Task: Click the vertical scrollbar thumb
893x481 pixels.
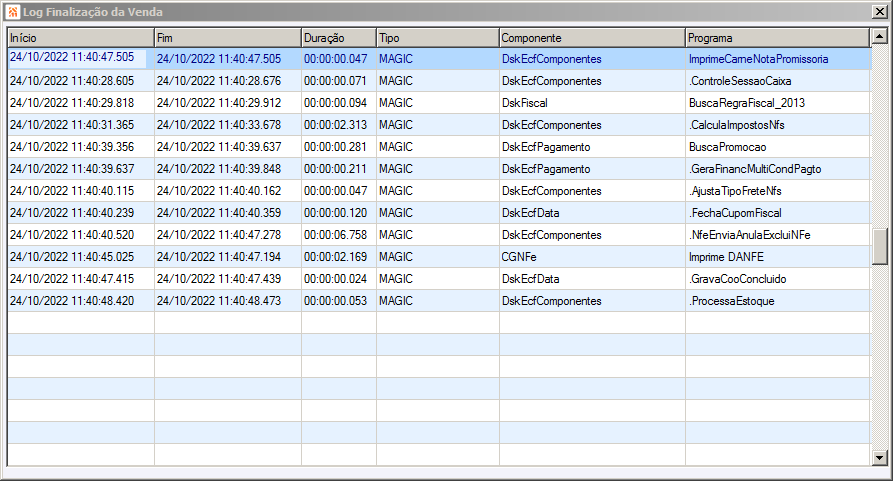Action: click(879, 247)
